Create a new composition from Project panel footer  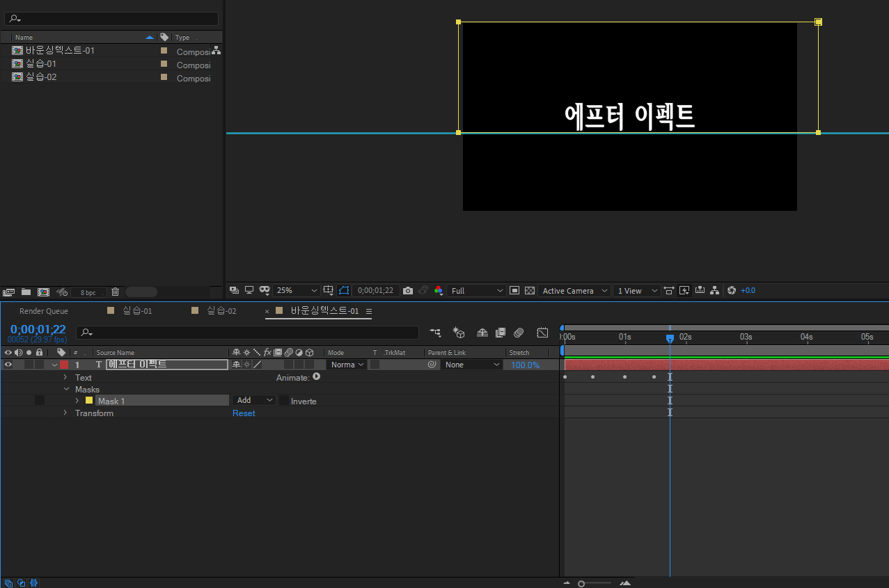click(x=43, y=292)
